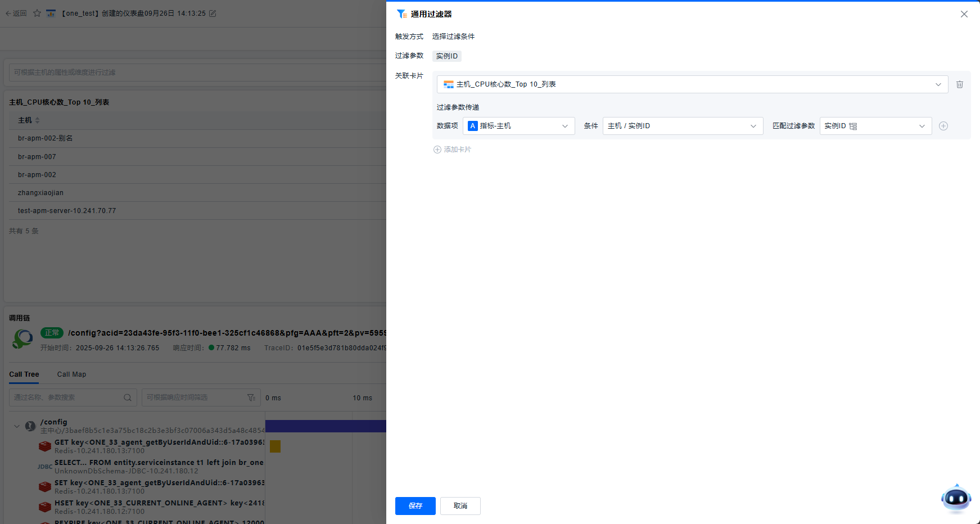Click the AI assistant robot icon
Image resolution: width=980 pixels, height=524 pixels.
click(956, 498)
